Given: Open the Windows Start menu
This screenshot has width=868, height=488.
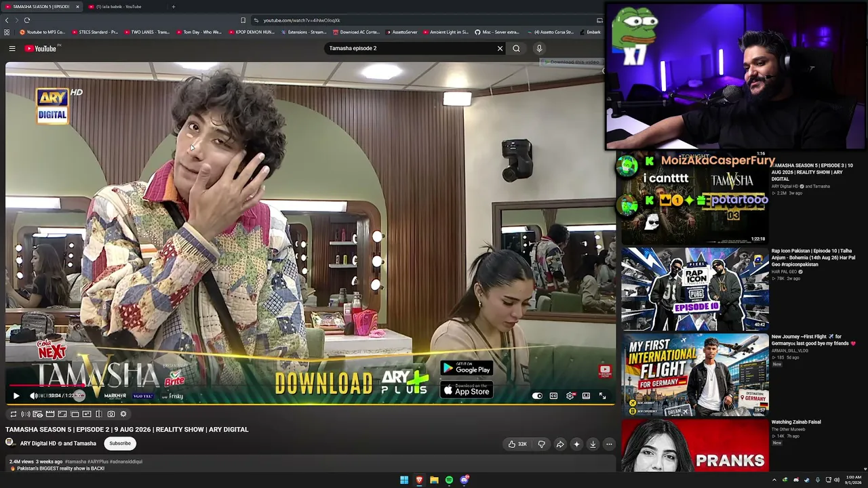Looking at the screenshot, I should 404,480.
